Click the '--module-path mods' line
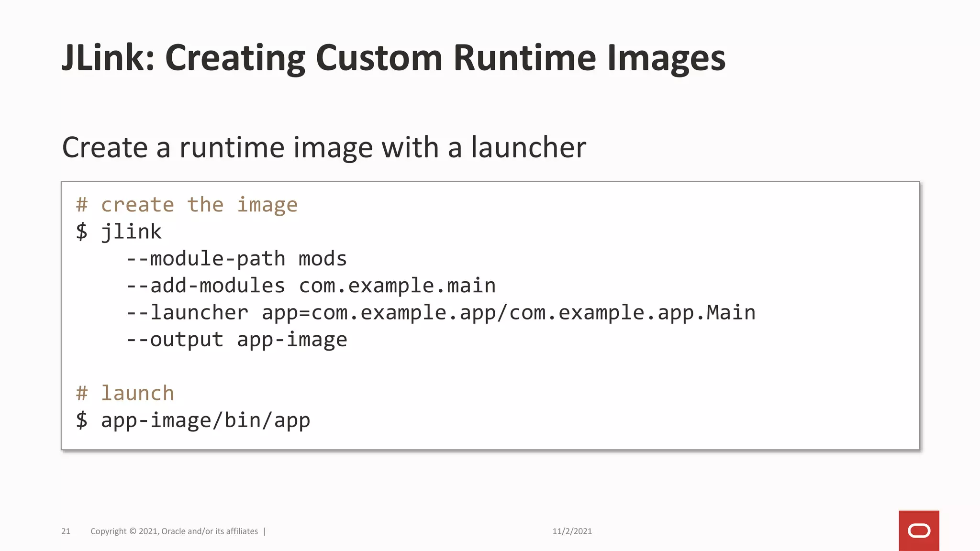This screenshot has height=551, width=980. point(236,259)
